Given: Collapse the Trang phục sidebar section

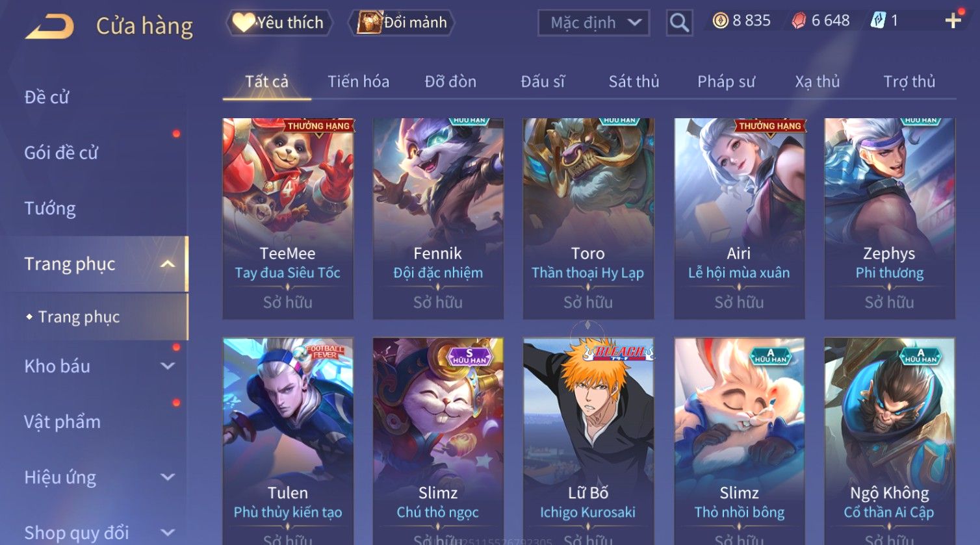Looking at the screenshot, I should pos(168,264).
